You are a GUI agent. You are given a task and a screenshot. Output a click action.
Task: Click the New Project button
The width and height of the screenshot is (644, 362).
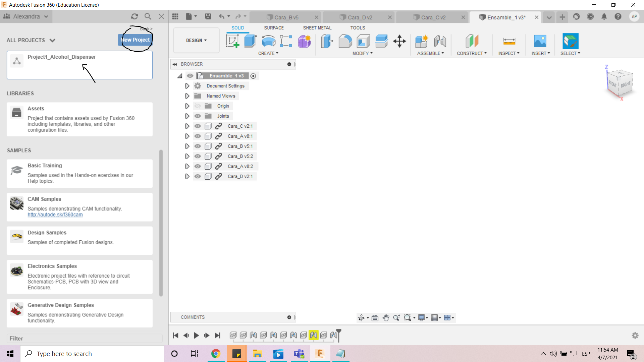coord(136,40)
